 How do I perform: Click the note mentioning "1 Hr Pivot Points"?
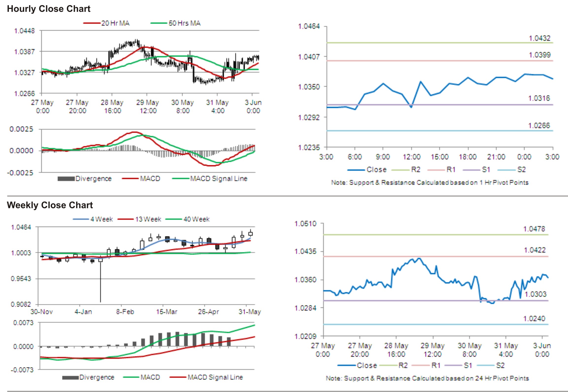point(430,183)
